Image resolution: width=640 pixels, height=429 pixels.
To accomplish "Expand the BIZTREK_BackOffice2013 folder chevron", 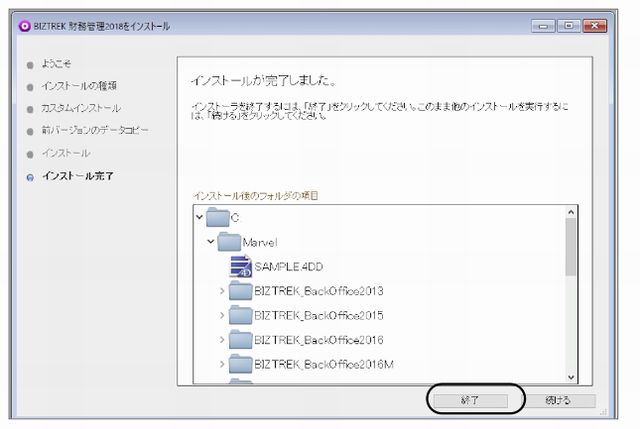I will [x=222, y=291].
